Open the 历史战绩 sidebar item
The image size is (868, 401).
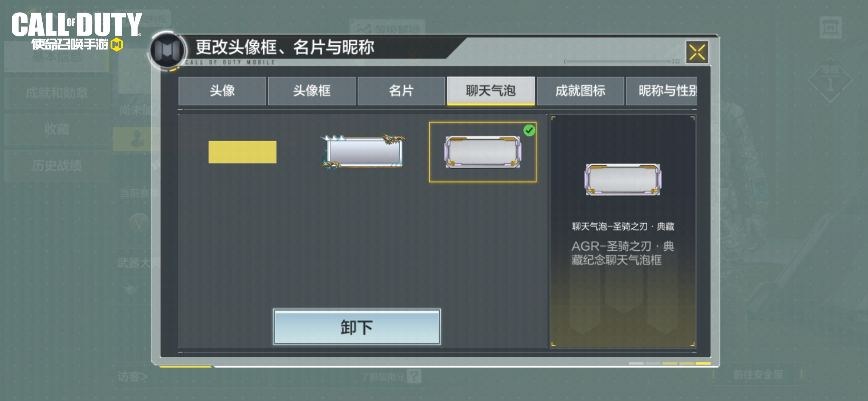point(57,166)
